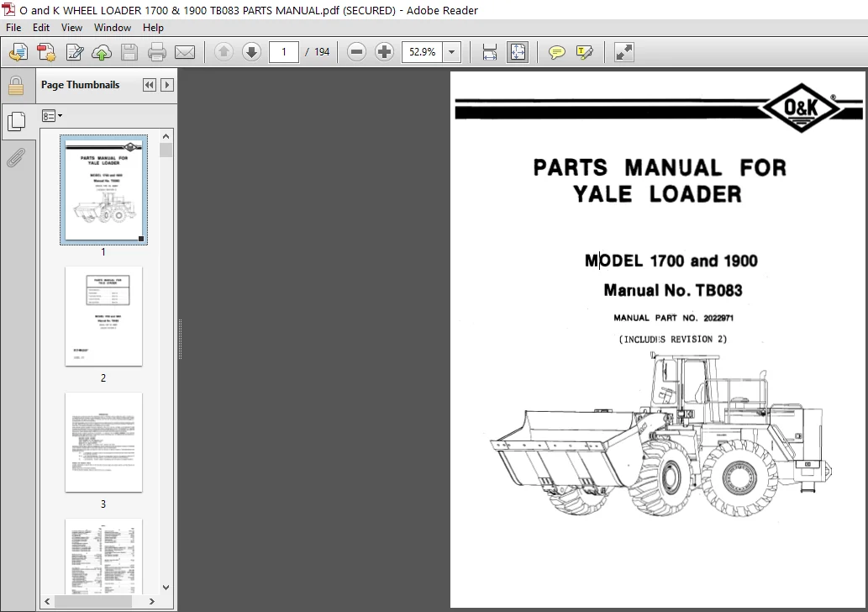Open the thumbnails options dropdown menu
The height and width of the screenshot is (612, 868).
(52, 116)
